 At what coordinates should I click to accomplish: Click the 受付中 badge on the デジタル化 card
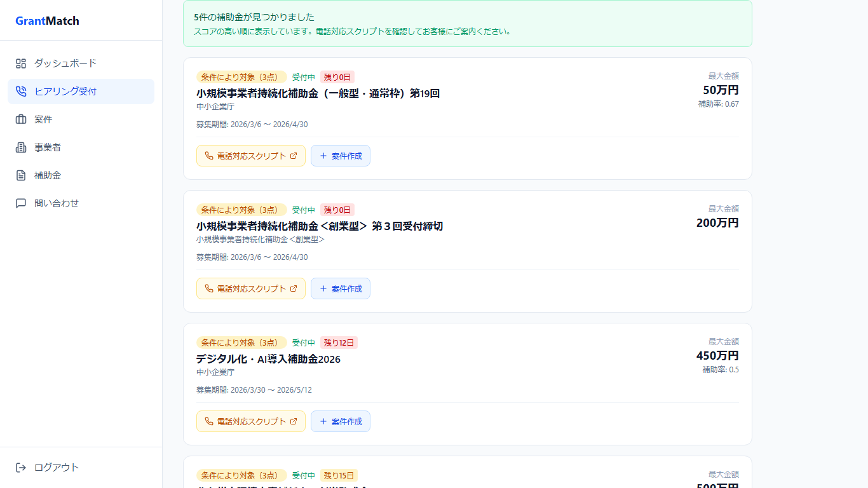pyautogui.click(x=303, y=342)
